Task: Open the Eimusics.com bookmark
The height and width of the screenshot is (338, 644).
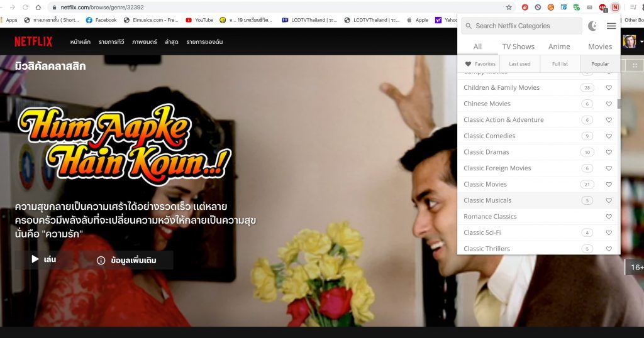Action: (x=151, y=20)
